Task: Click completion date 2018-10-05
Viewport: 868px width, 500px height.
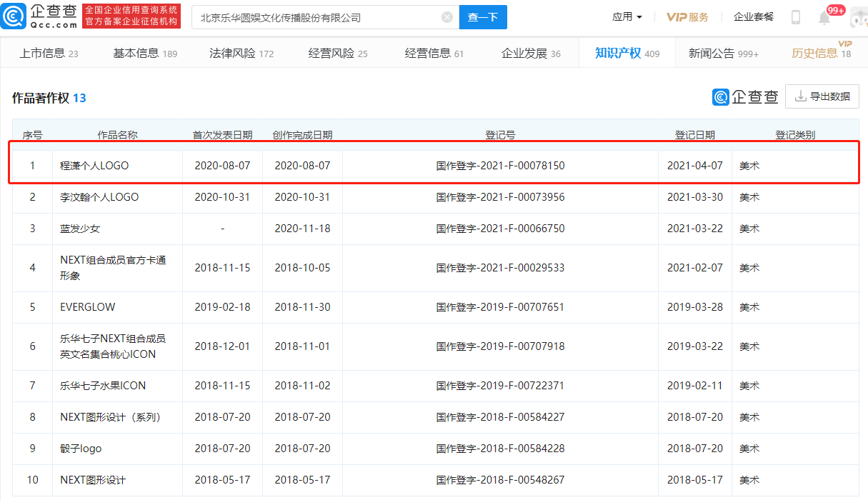Action: click(302, 268)
